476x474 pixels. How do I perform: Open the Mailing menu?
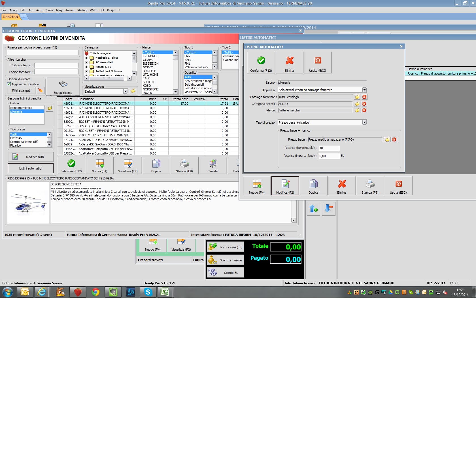[x=82, y=10]
